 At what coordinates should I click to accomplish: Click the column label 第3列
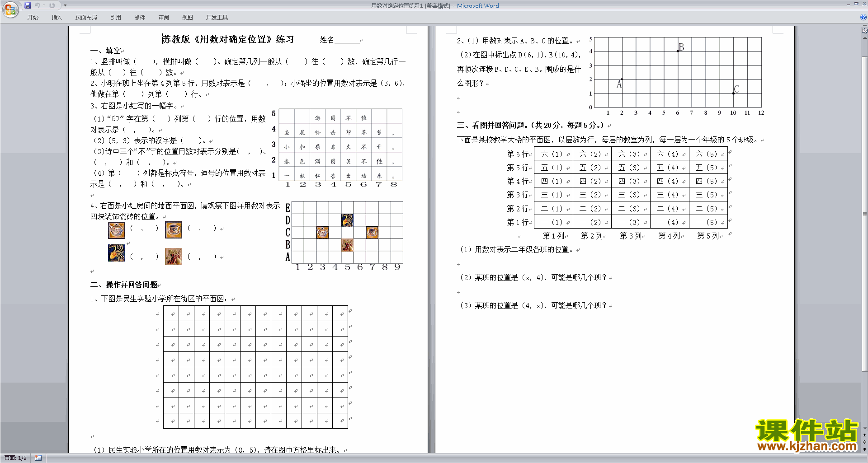click(631, 236)
